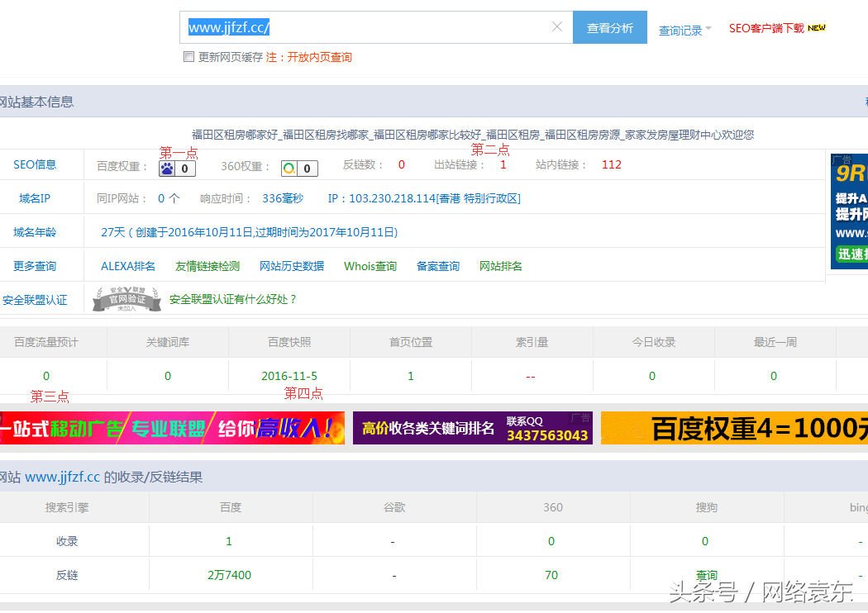Select the 更多查询 row label
This screenshot has height=613, width=868.
click(x=35, y=266)
